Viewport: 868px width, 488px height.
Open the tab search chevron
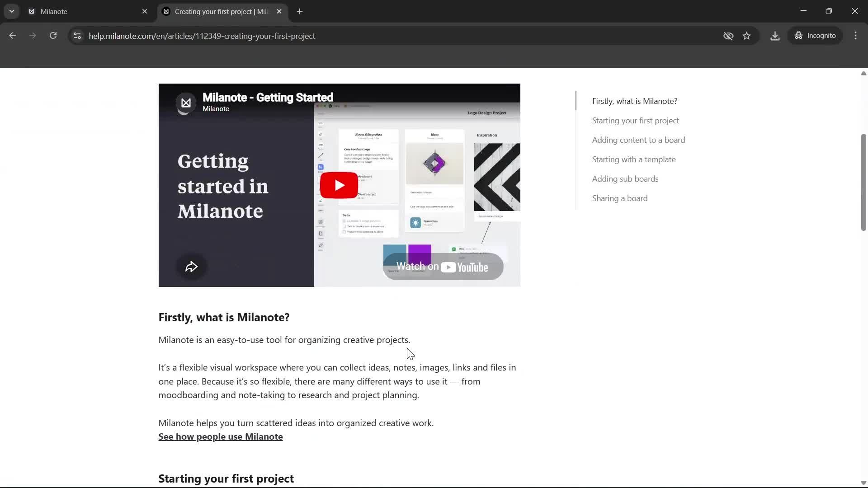tap(11, 11)
